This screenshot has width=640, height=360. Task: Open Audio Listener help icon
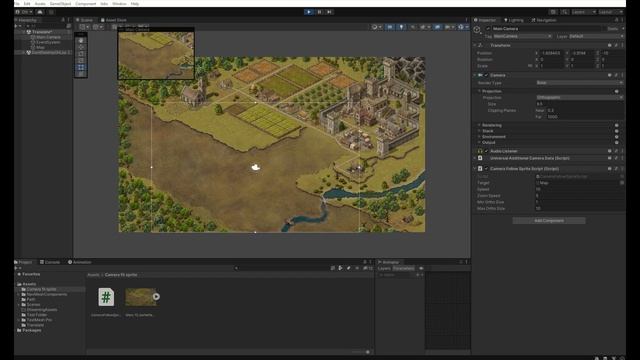(x=609, y=151)
